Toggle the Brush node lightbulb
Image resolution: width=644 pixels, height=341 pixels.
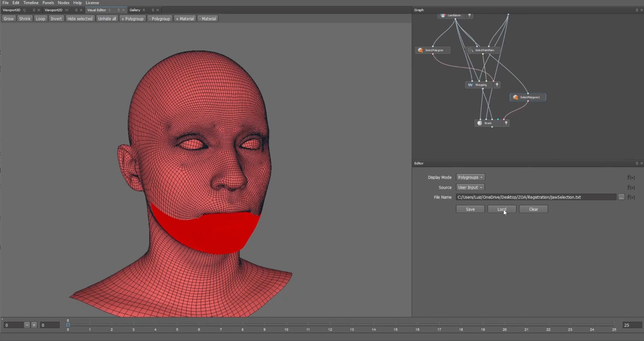506,123
